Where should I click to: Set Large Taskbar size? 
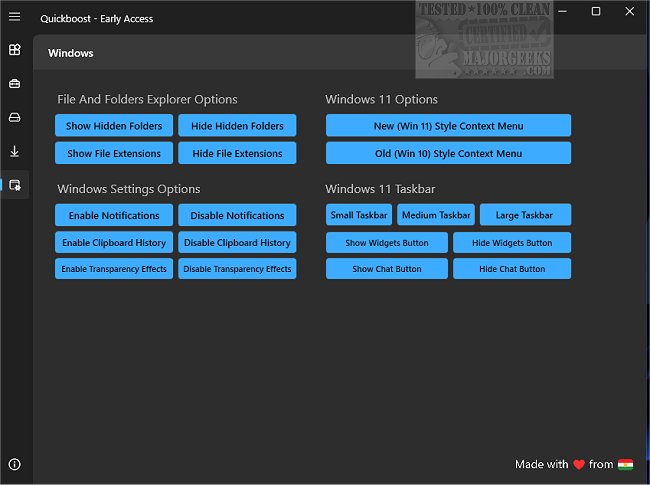coord(525,215)
